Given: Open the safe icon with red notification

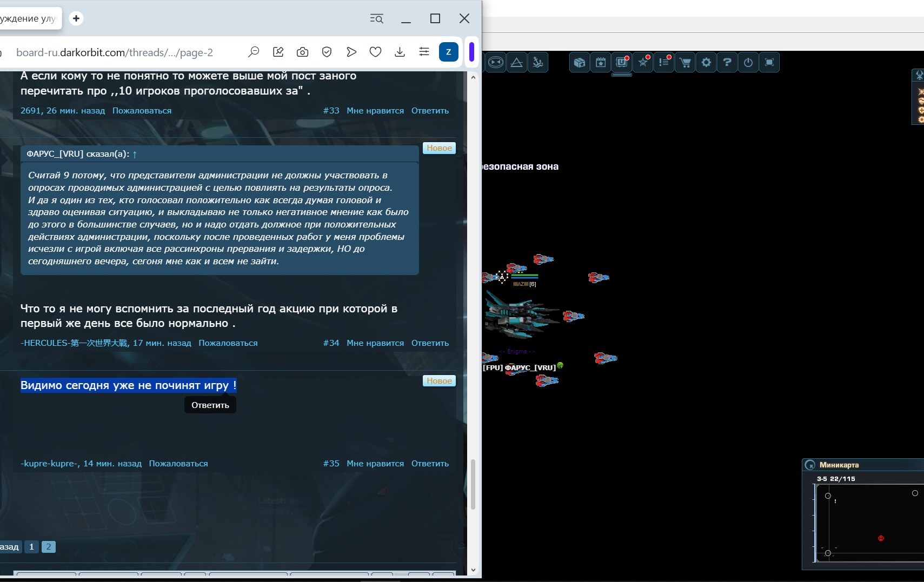Looking at the screenshot, I should pyautogui.click(x=622, y=63).
